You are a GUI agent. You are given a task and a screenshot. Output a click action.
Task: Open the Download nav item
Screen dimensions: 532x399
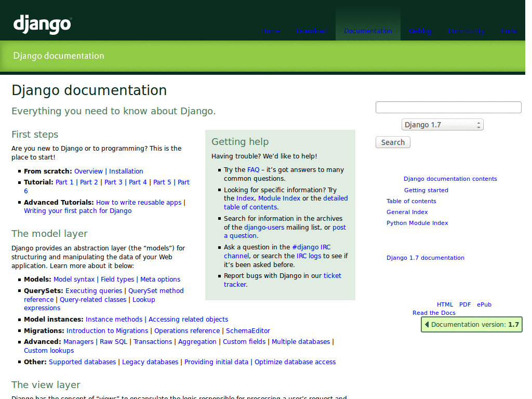pyautogui.click(x=312, y=31)
